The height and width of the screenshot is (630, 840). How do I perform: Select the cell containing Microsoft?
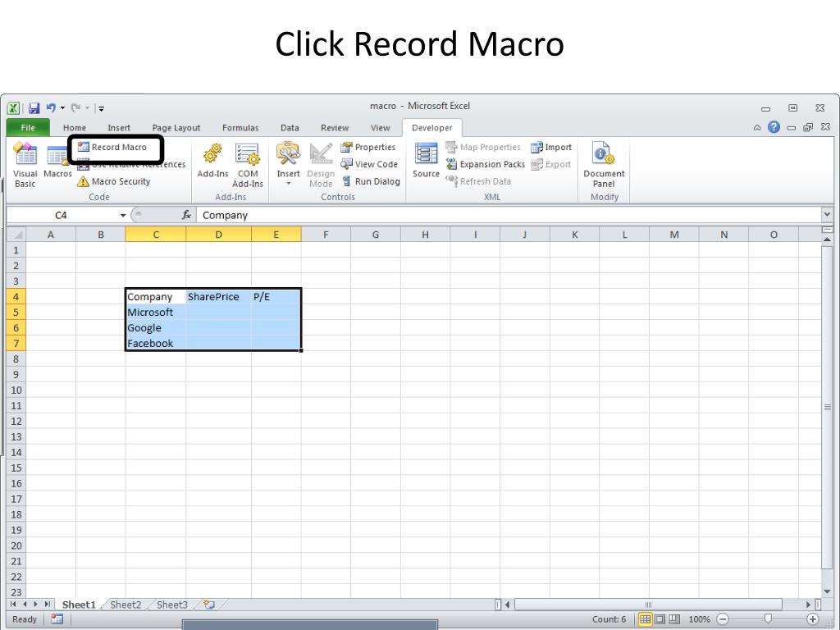[155, 313]
